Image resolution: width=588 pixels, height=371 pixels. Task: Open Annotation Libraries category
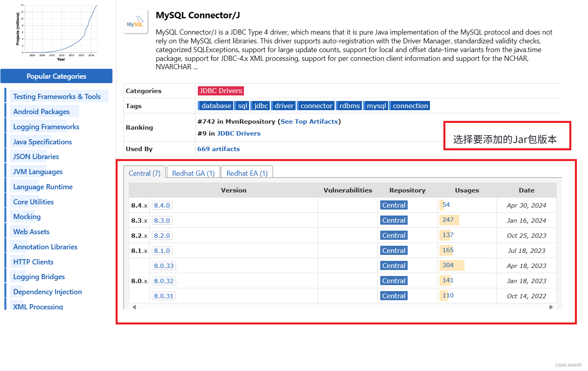[45, 247]
